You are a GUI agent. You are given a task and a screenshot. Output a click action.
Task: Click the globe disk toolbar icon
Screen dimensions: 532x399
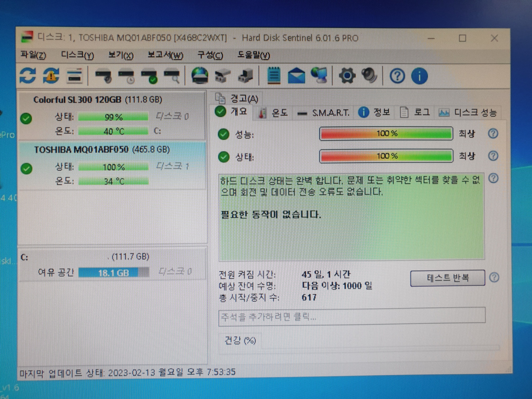(200, 76)
